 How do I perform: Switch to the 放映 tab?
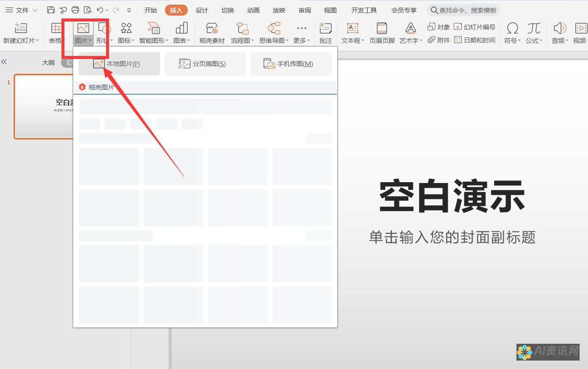pos(279,10)
